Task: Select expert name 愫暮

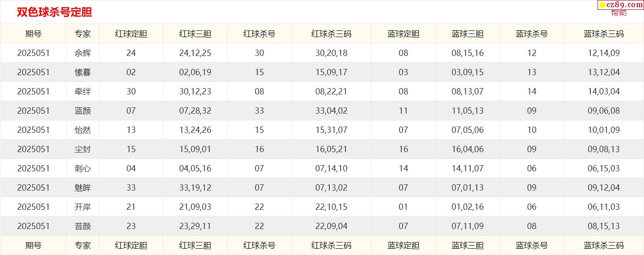Action: 83,72
